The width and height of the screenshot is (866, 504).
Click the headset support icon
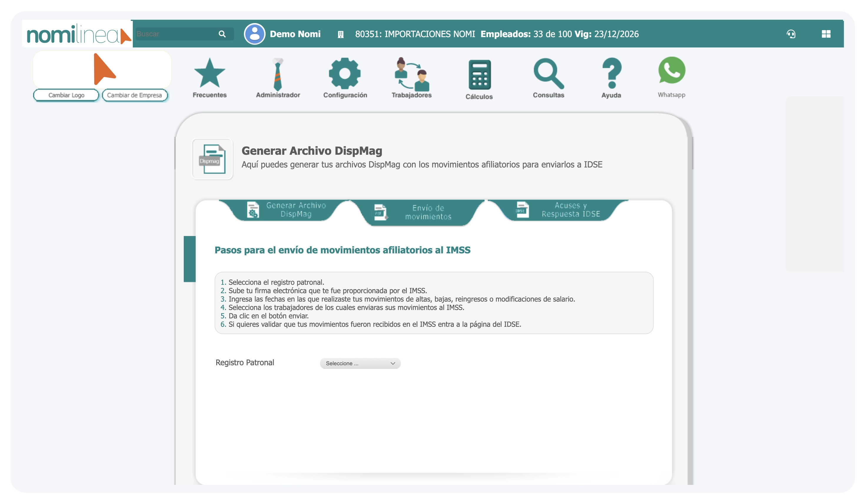tap(791, 34)
